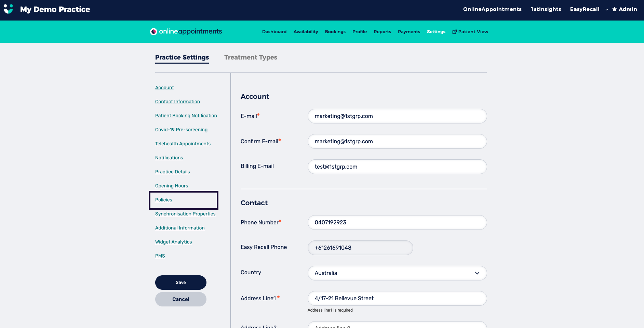Image resolution: width=644 pixels, height=328 pixels.
Task: Click the Admin star icon
Action: pos(614,9)
